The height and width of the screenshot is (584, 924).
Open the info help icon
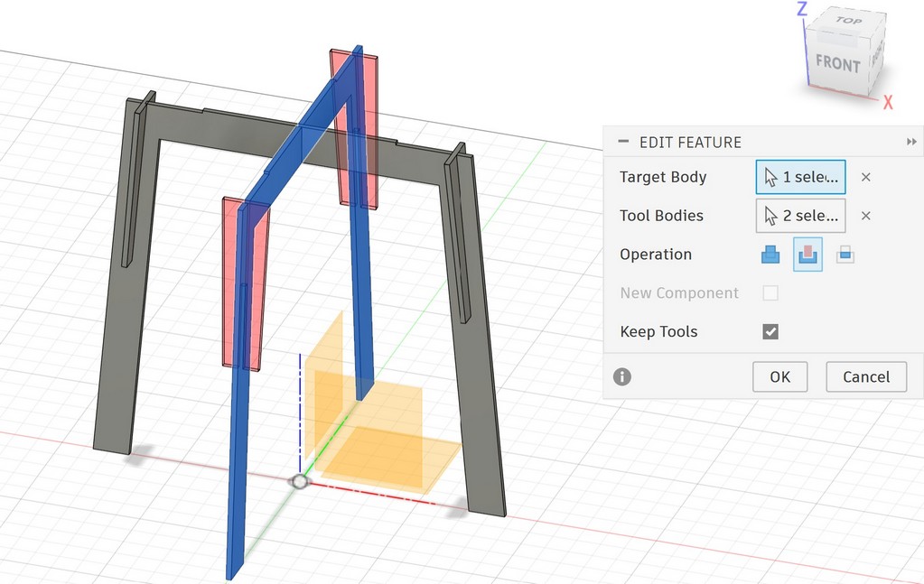click(x=622, y=376)
